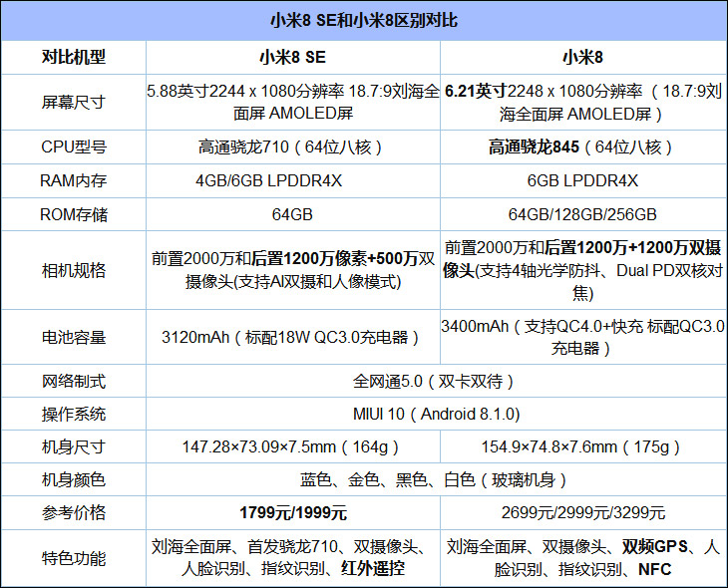
Task: Click the 相机规格 row label
Action: [74, 270]
